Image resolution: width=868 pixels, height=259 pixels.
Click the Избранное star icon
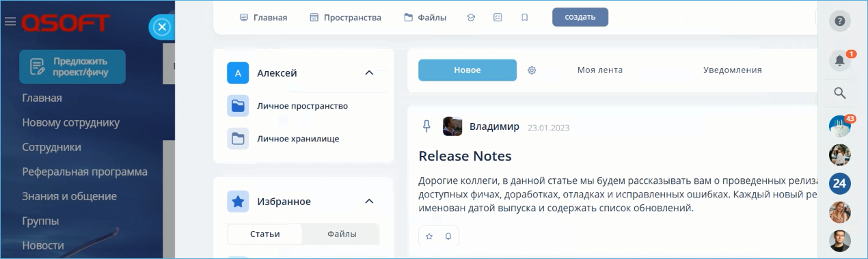pyautogui.click(x=238, y=202)
